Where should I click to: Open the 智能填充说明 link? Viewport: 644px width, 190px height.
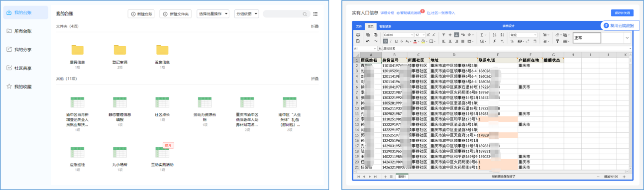click(x=410, y=13)
